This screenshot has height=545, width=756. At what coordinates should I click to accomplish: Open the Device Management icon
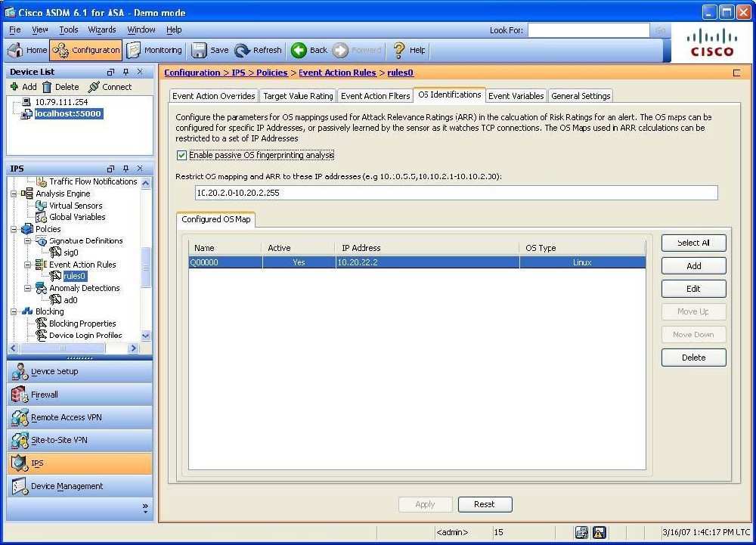(20, 486)
